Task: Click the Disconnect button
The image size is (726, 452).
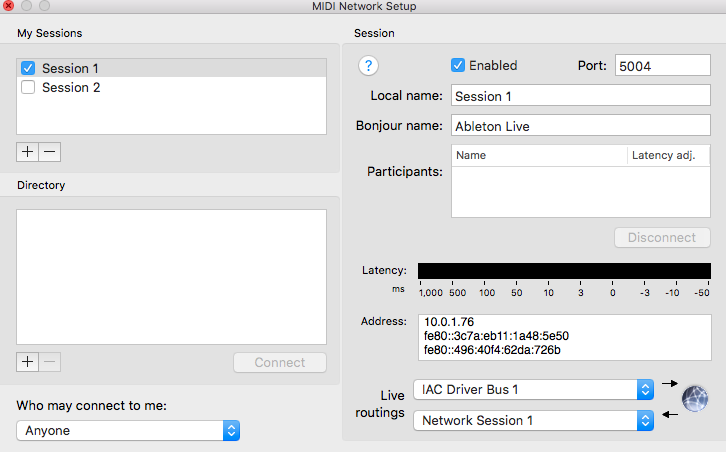Action: (662, 238)
